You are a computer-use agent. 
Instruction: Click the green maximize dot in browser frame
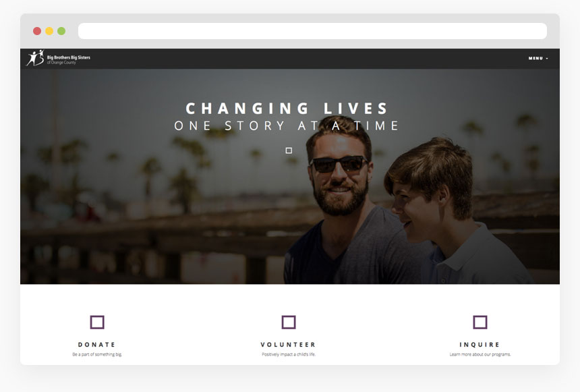[x=61, y=31]
